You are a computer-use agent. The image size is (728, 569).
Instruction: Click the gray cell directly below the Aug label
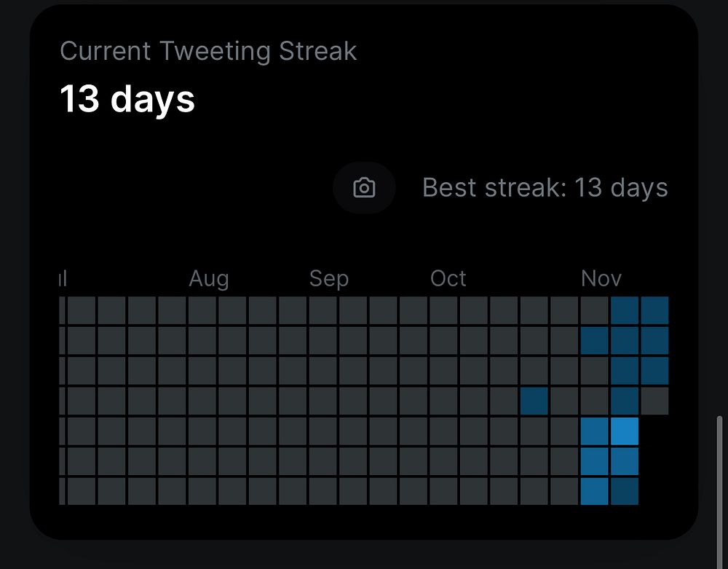pyautogui.click(x=202, y=310)
